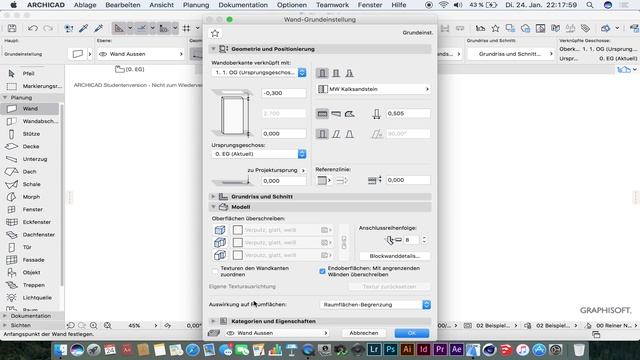Open the Teamwork menu

point(332,5)
